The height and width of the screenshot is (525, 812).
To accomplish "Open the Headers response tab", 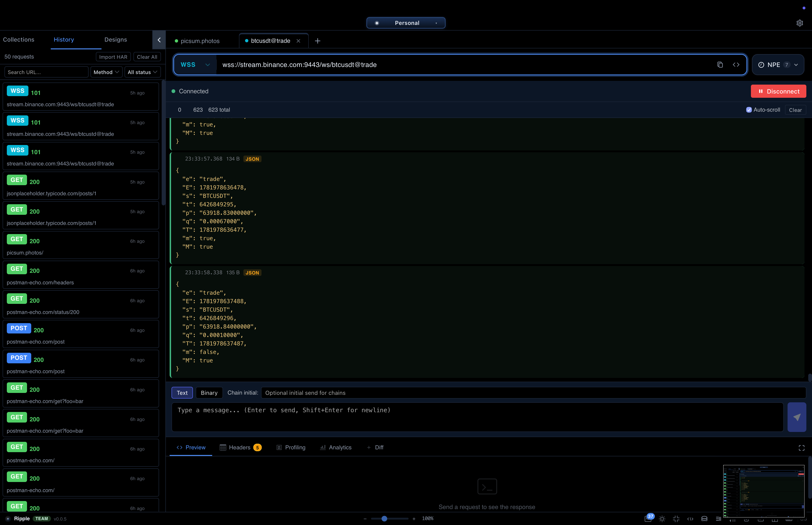I will coord(240,448).
